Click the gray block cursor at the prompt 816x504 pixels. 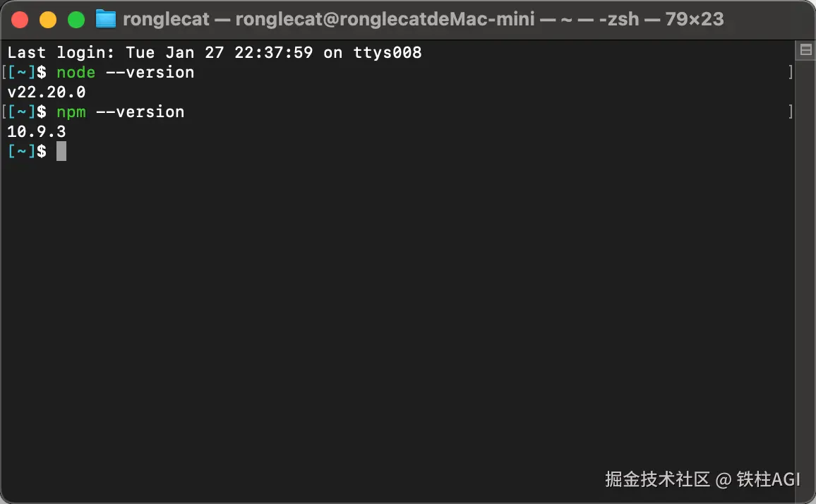point(61,151)
